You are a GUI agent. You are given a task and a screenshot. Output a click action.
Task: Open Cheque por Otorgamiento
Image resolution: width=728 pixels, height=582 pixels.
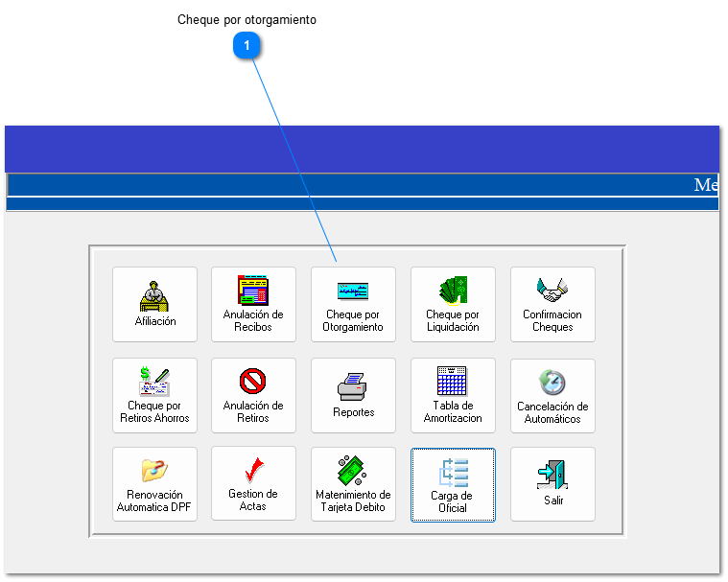pyautogui.click(x=353, y=304)
